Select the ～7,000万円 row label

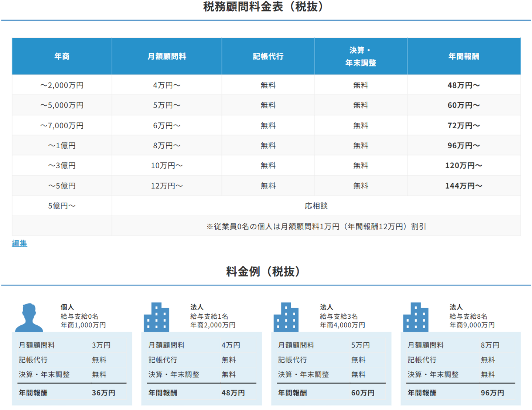pyautogui.click(x=62, y=126)
